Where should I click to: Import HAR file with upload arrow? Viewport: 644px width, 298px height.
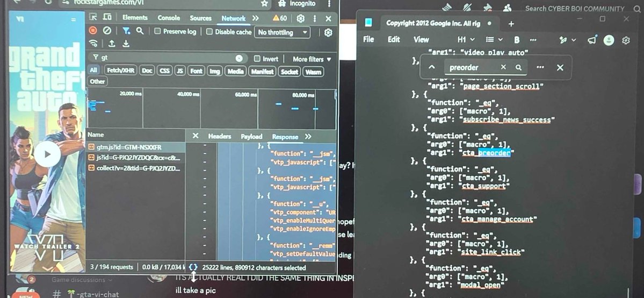point(112,43)
